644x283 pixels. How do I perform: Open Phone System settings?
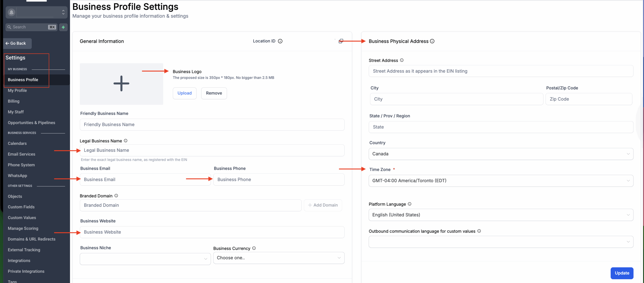tap(21, 165)
